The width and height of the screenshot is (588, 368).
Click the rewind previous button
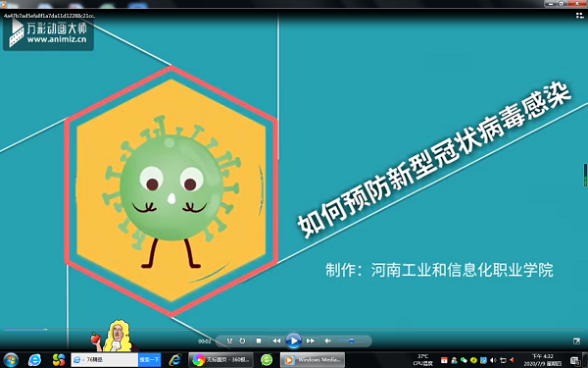(x=276, y=341)
